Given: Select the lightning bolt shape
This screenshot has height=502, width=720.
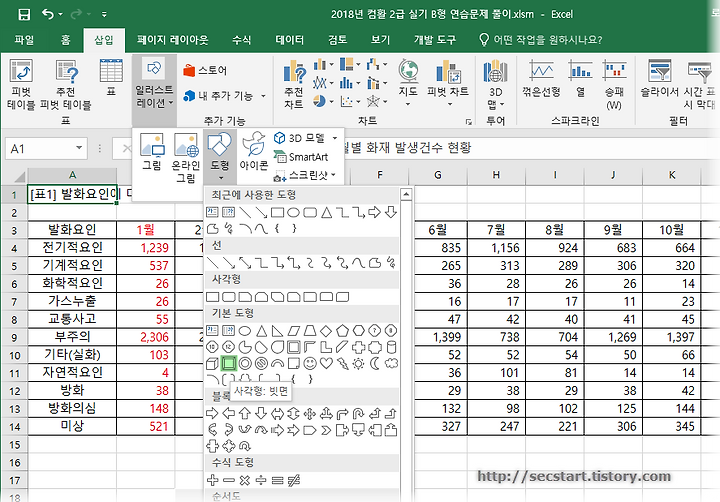Looking at the screenshot, I should pos(342,363).
